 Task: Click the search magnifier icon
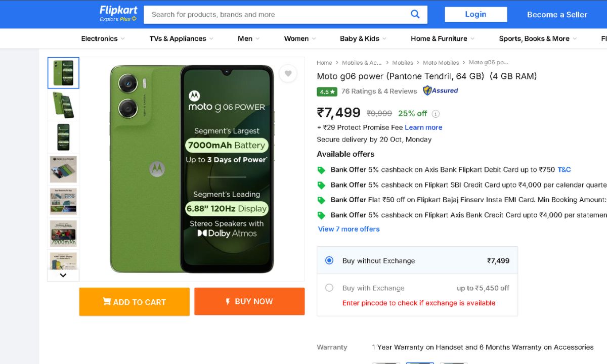pos(415,14)
